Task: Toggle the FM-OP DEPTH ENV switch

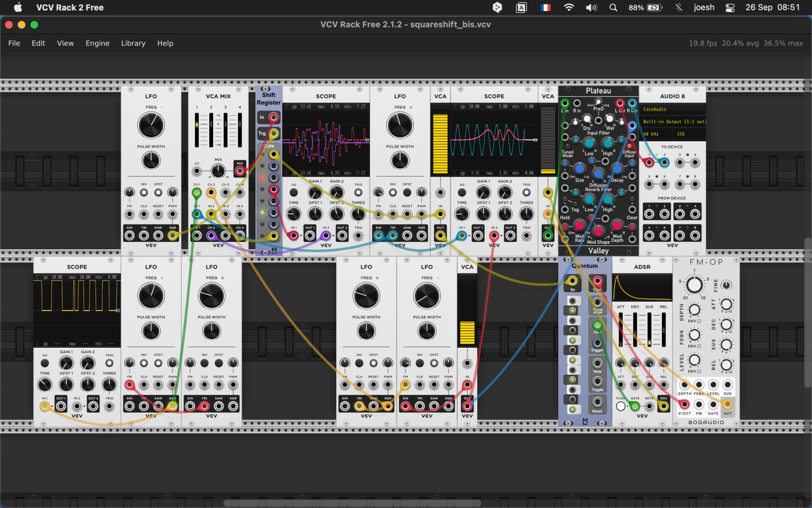Action: pyautogui.click(x=699, y=321)
